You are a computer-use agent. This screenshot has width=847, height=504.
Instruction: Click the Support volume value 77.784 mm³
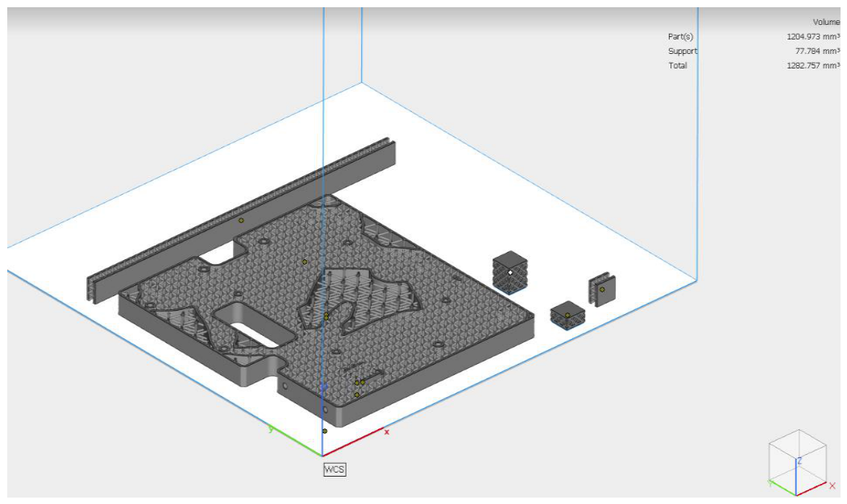(816, 52)
